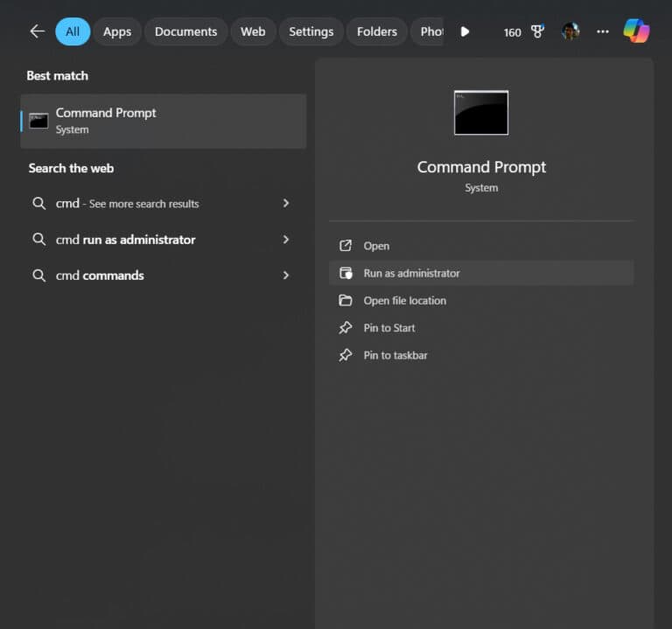
Task: Select the Settings filter tab
Action: [x=311, y=31]
